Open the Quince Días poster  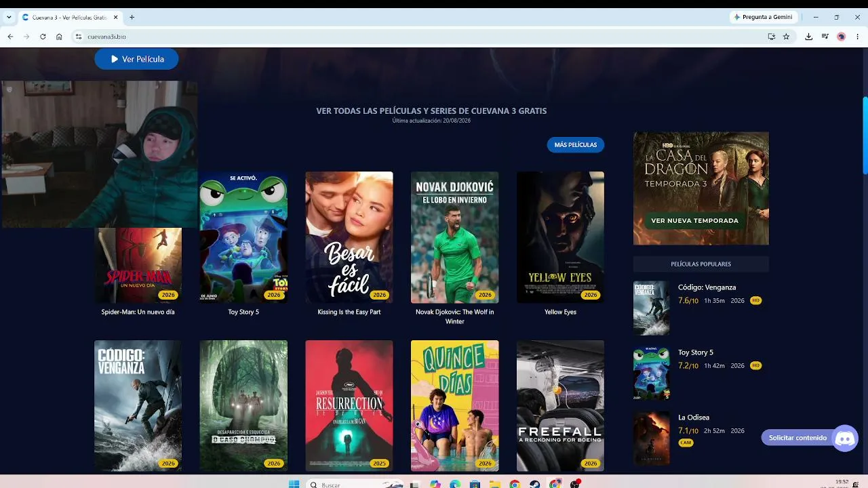(x=455, y=405)
